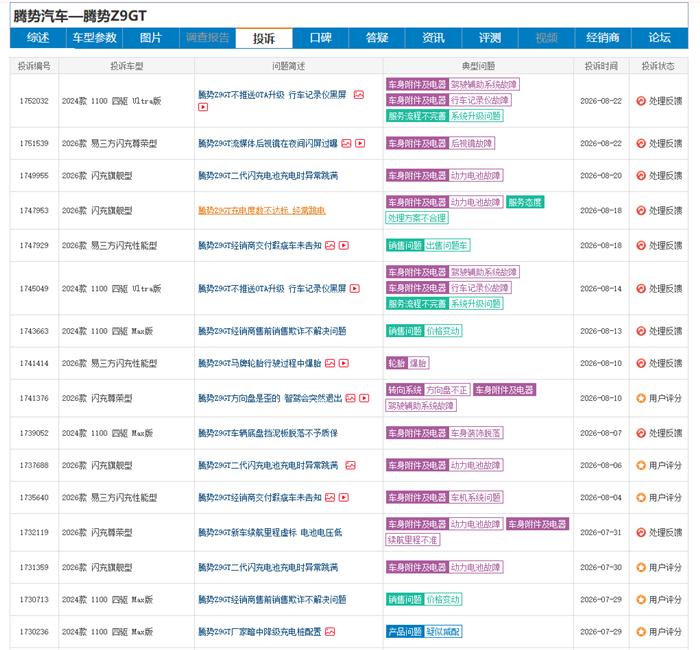Click the 动力电池故障 tag in row 1749955
Image resolution: width=700 pixels, height=650 pixels.
[475, 175]
